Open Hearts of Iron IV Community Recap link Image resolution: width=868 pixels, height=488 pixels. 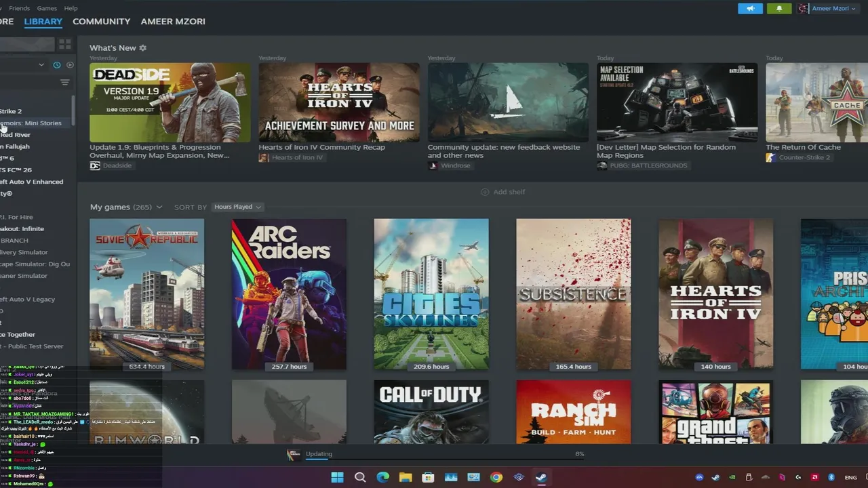[x=321, y=147]
